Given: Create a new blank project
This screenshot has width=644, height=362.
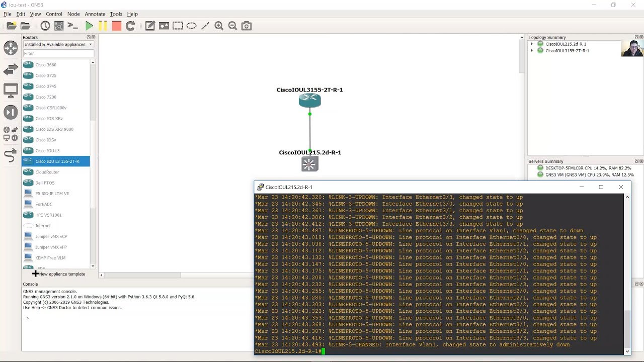Looking at the screenshot, I should (11, 26).
